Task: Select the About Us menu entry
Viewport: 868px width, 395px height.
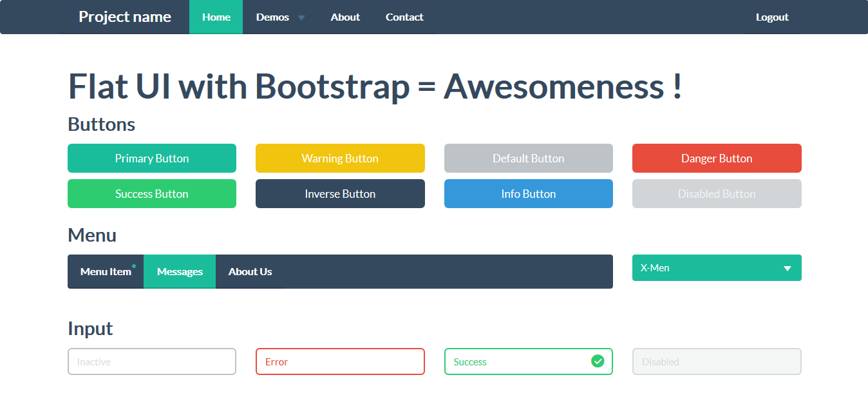Action: (x=250, y=271)
